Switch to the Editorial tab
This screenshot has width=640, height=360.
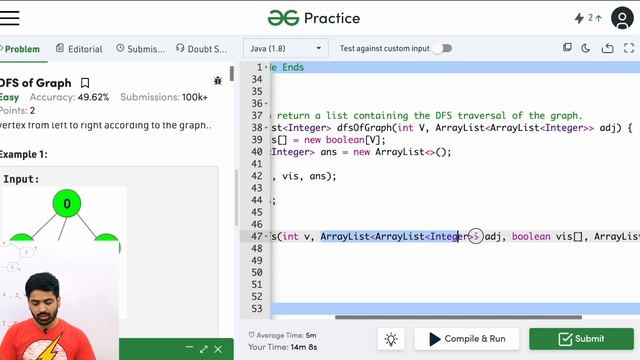(x=80, y=49)
